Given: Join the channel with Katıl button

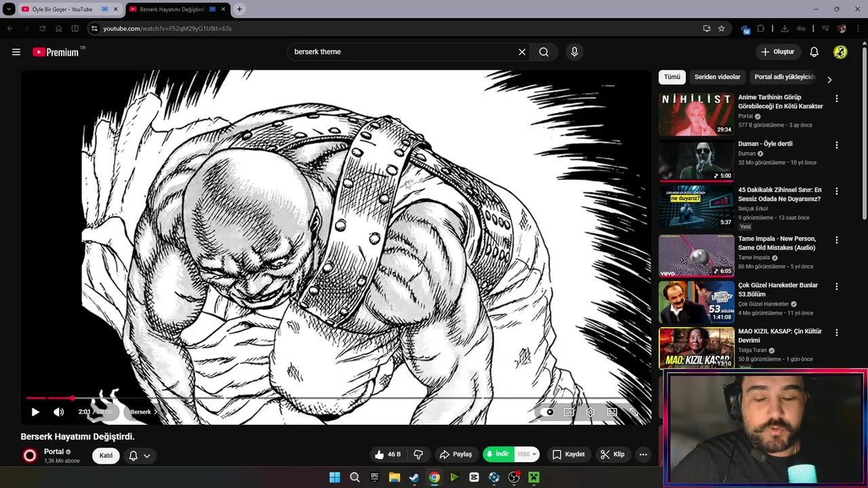Looking at the screenshot, I should pyautogui.click(x=106, y=455).
